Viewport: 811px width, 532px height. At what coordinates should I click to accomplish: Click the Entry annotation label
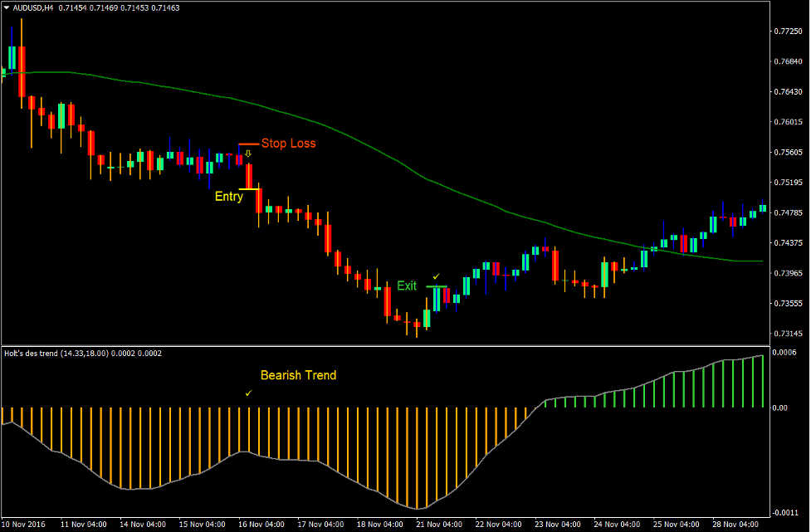(227, 197)
